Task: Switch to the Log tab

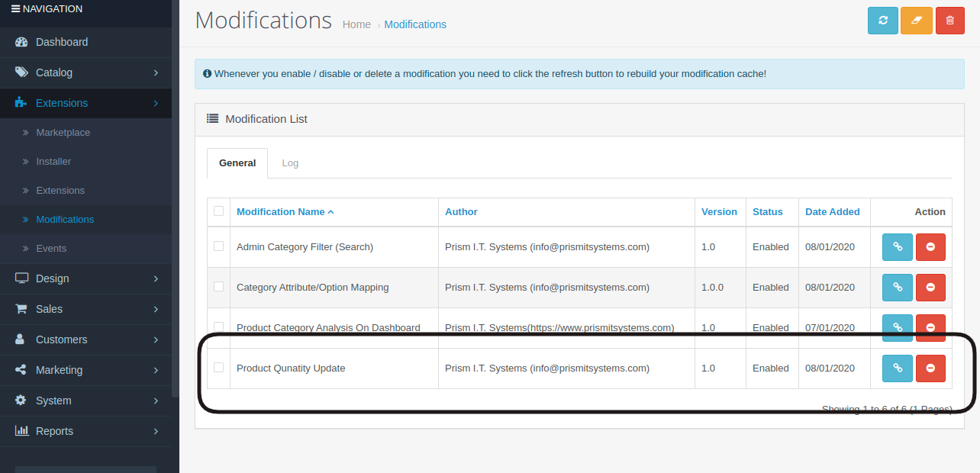Action: point(290,163)
